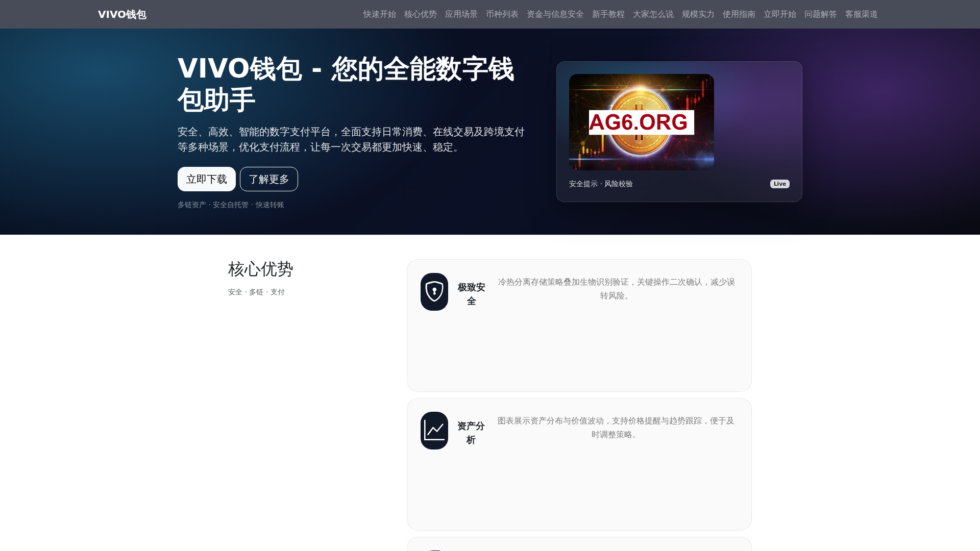Click hero paragraph starting 安全、高效、智能
The height and width of the screenshot is (551, 980).
coord(351,139)
